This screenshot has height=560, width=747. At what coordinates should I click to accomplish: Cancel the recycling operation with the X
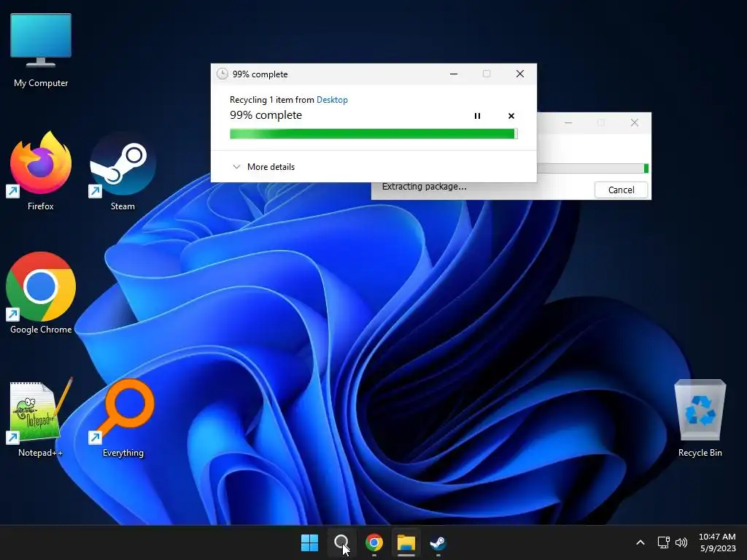pyautogui.click(x=511, y=116)
